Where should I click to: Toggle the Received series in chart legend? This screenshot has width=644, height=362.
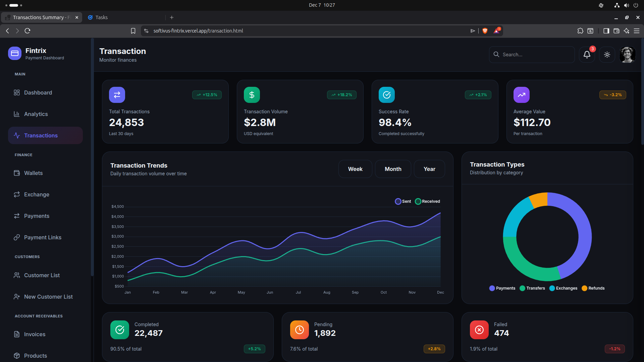click(x=427, y=201)
